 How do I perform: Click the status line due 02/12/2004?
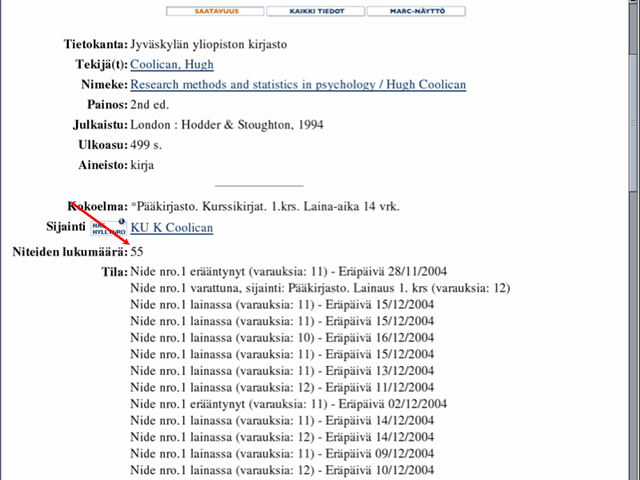289,404
